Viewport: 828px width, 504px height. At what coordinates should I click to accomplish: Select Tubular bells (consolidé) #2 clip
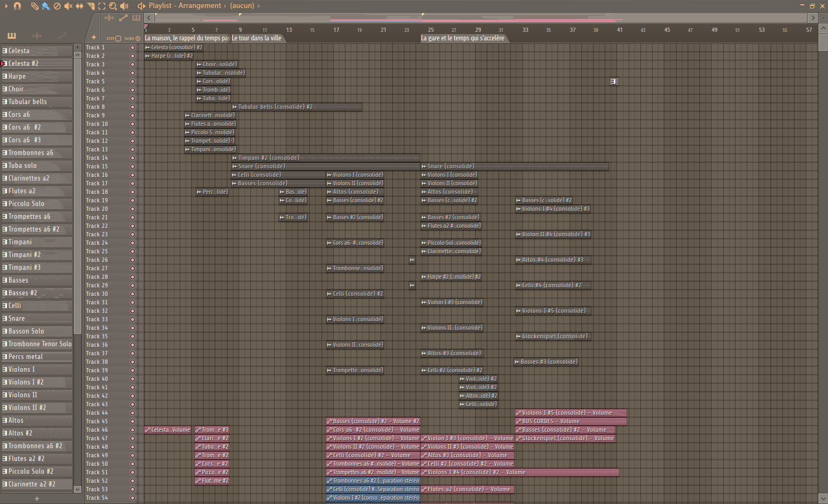coord(297,107)
